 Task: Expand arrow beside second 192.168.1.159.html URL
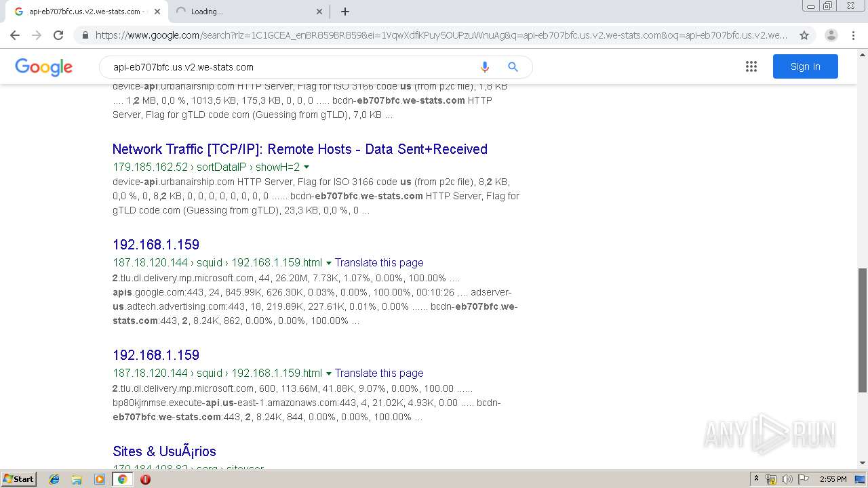pos(329,373)
